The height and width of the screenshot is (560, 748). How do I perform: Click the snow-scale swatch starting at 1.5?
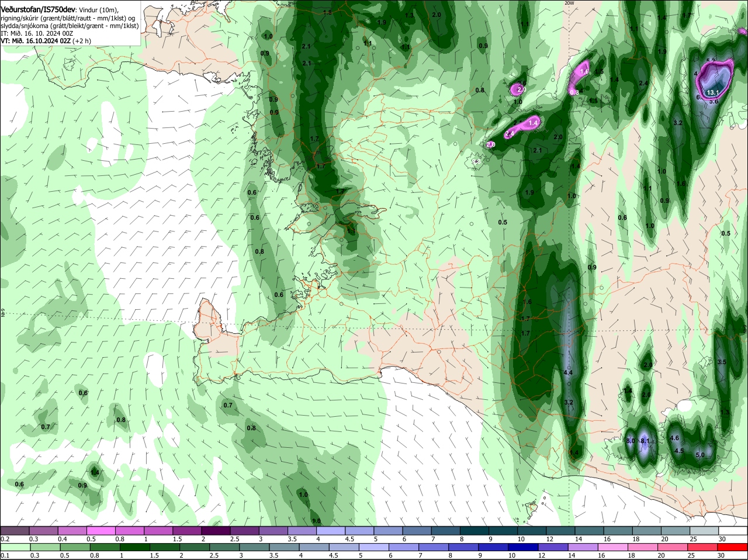click(188, 530)
